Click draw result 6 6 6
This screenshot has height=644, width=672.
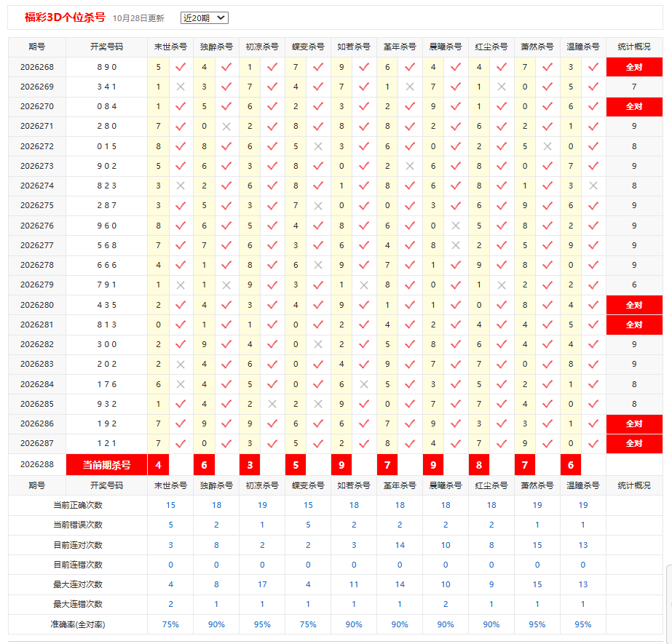click(x=107, y=265)
